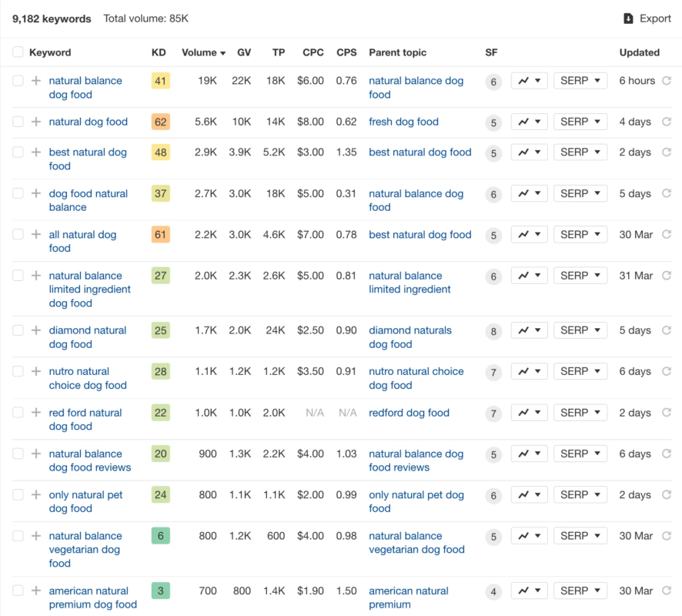Add 'only natural pet dog food' via plus icon
This screenshot has width=682, height=616.
click(x=36, y=494)
